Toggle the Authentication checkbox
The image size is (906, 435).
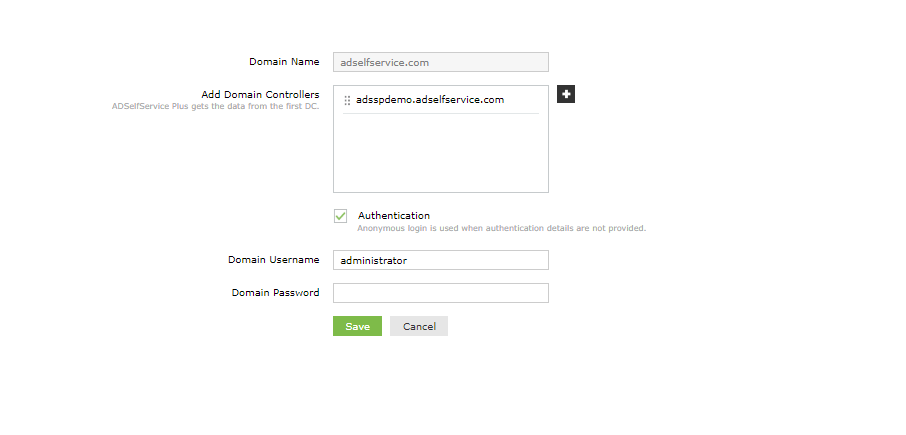[341, 216]
